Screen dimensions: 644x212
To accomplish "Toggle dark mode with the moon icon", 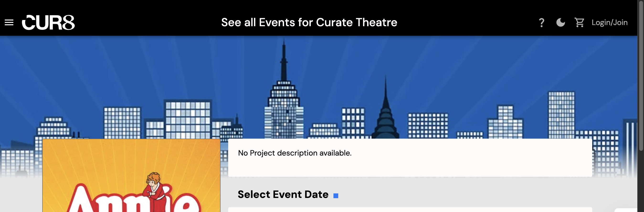I will 560,22.
